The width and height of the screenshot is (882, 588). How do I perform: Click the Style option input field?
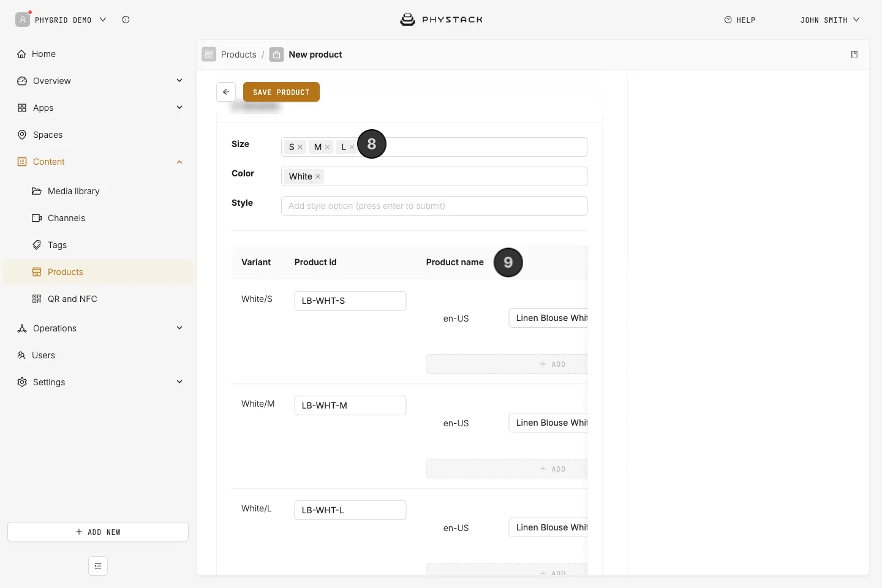pos(434,206)
